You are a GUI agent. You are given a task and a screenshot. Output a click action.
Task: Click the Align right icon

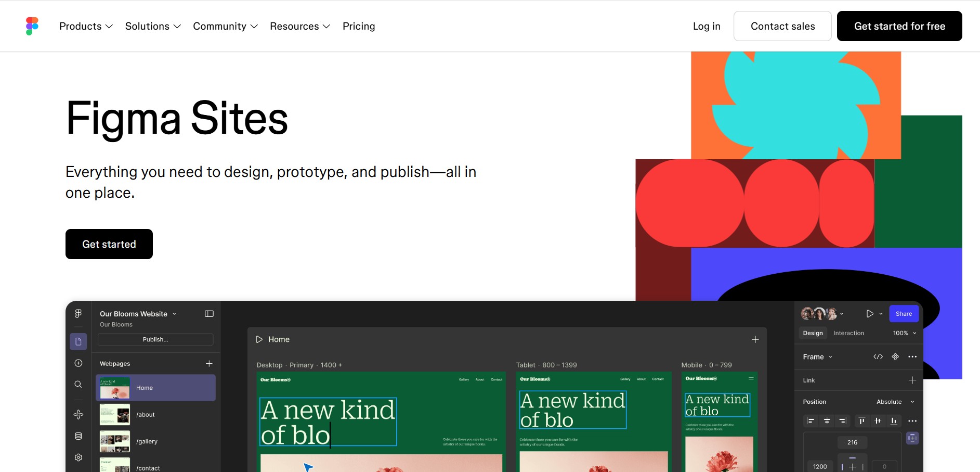[x=843, y=421]
